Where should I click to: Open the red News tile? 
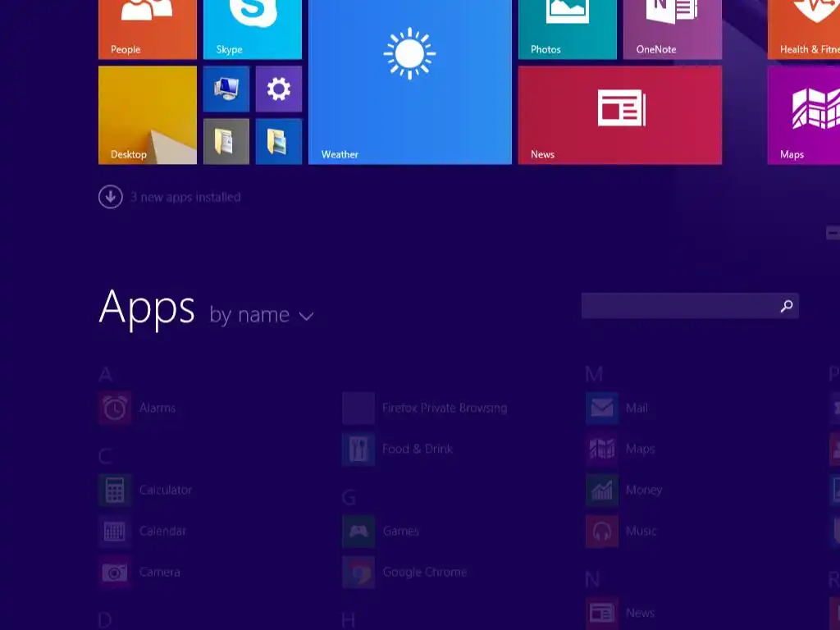[x=620, y=115]
